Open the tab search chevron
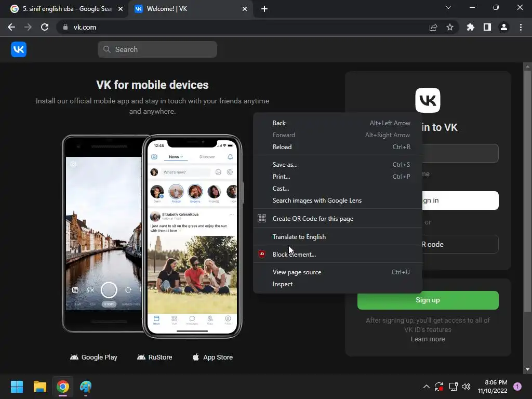 pos(448,7)
